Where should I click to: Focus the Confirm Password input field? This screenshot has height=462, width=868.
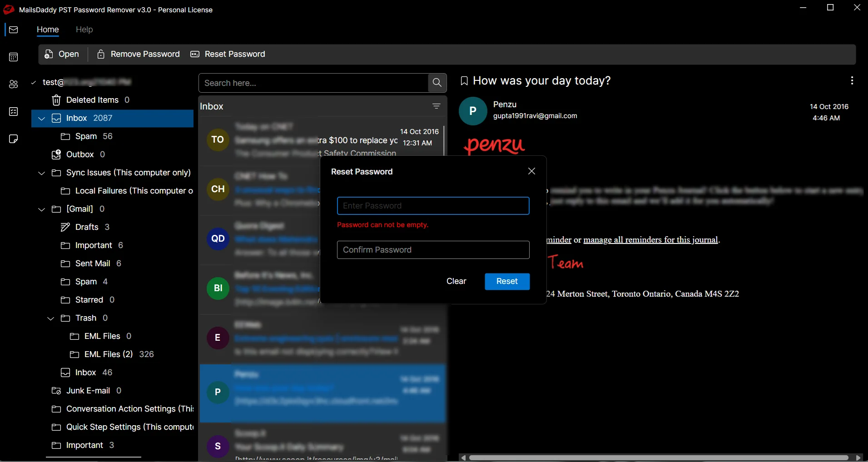click(x=433, y=250)
